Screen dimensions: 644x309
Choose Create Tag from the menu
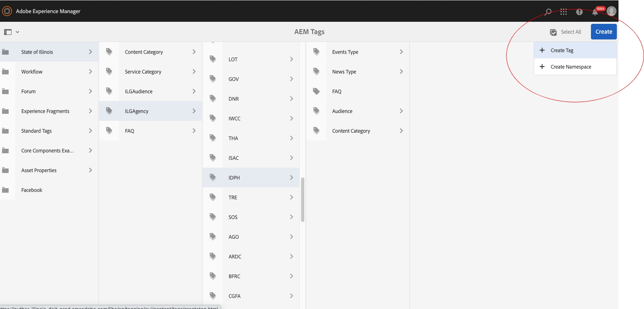click(562, 50)
